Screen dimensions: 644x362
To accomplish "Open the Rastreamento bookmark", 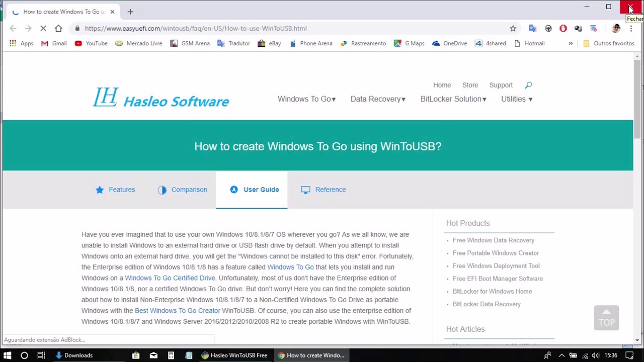I will (363, 44).
